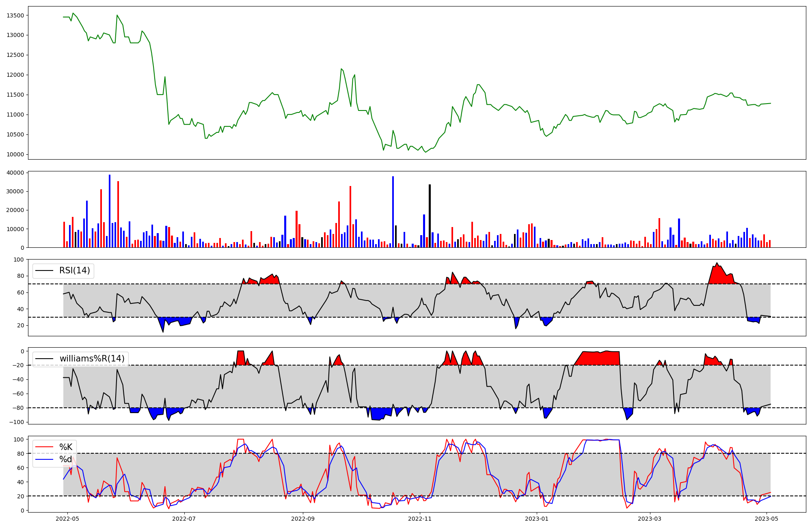Click the 2023-01 x-axis date label

tap(537, 519)
